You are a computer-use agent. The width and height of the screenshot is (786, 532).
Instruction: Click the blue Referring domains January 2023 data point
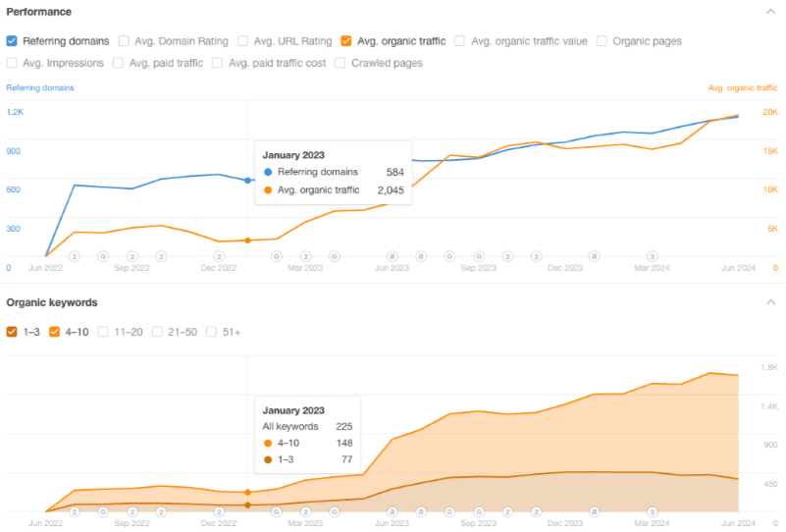click(x=247, y=181)
